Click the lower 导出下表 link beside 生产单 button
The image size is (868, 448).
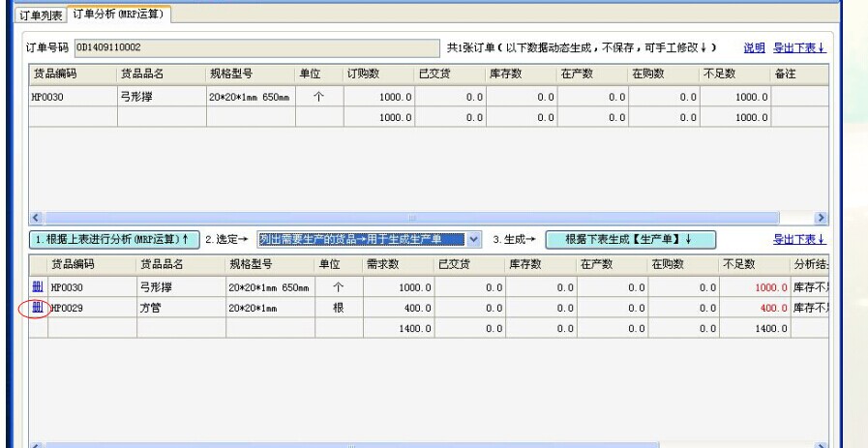coord(798,239)
